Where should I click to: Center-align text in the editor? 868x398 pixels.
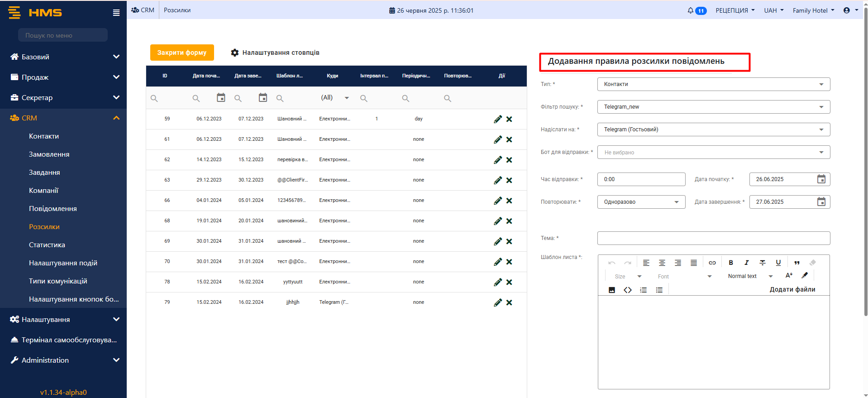(x=662, y=263)
